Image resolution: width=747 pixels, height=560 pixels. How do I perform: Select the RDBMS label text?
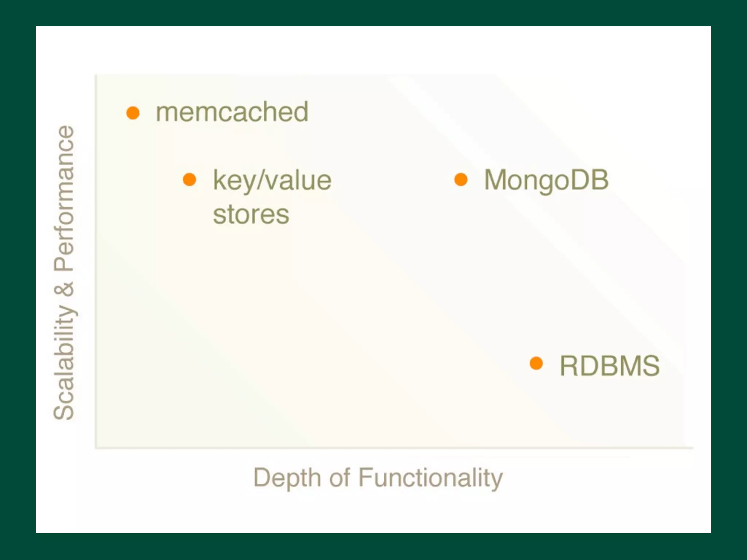609,366
